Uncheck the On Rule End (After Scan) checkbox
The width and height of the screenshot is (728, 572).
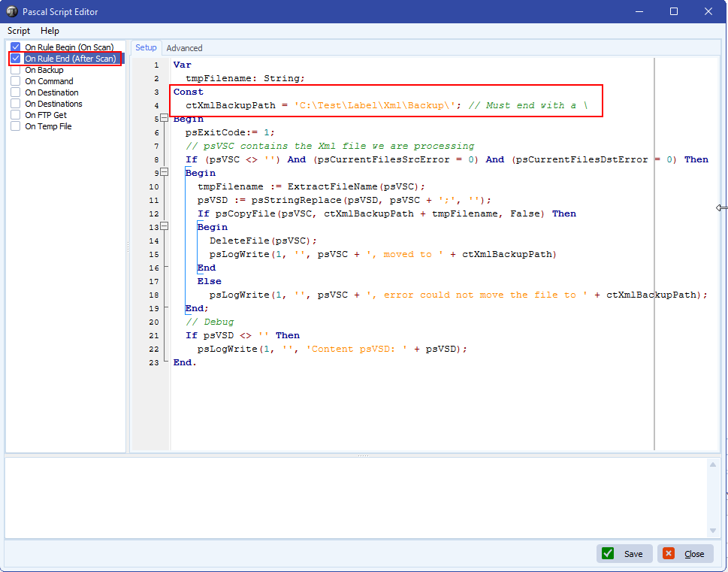click(x=16, y=59)
